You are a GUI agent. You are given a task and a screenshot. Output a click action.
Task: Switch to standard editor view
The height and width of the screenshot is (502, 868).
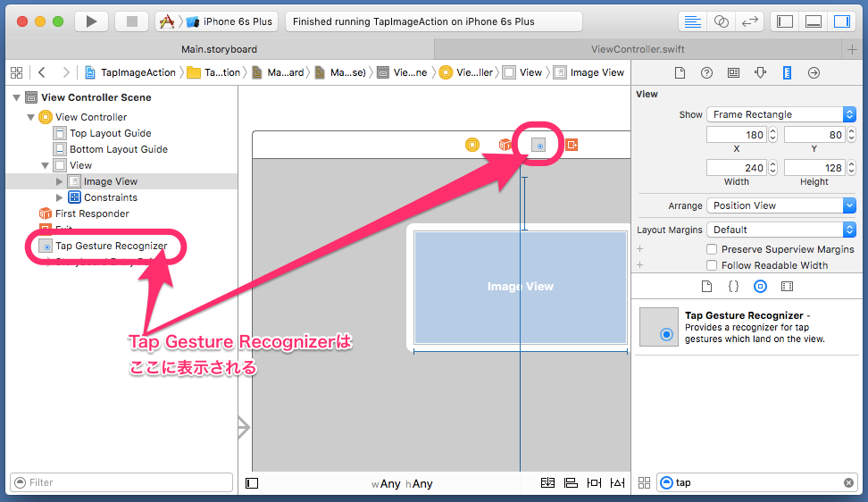(692, 21)
